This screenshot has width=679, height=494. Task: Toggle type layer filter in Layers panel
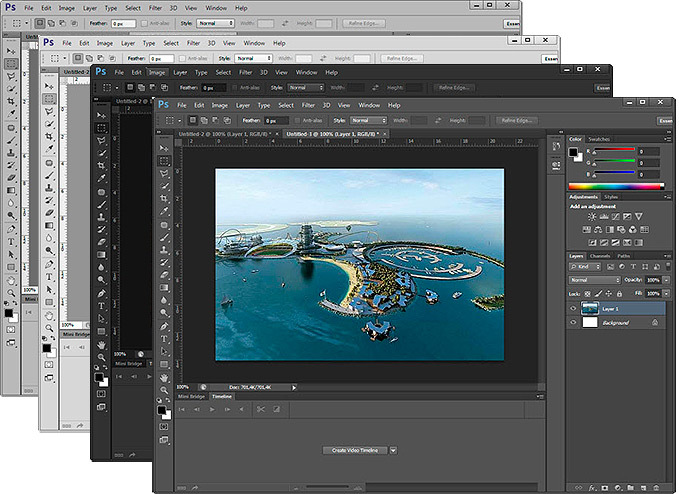click(633, 267)
